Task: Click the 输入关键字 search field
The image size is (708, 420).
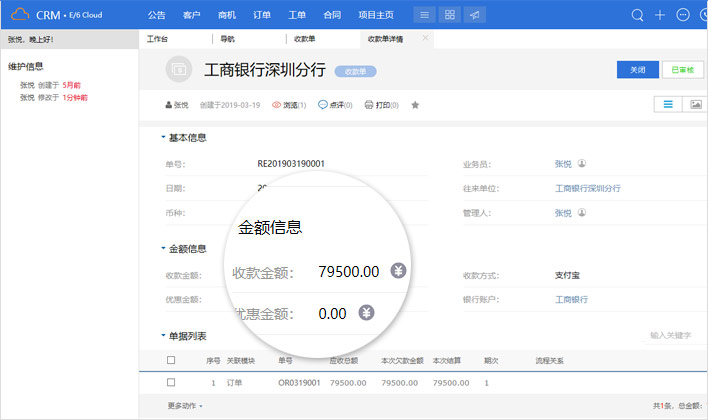Action: [x=670, y=336]
